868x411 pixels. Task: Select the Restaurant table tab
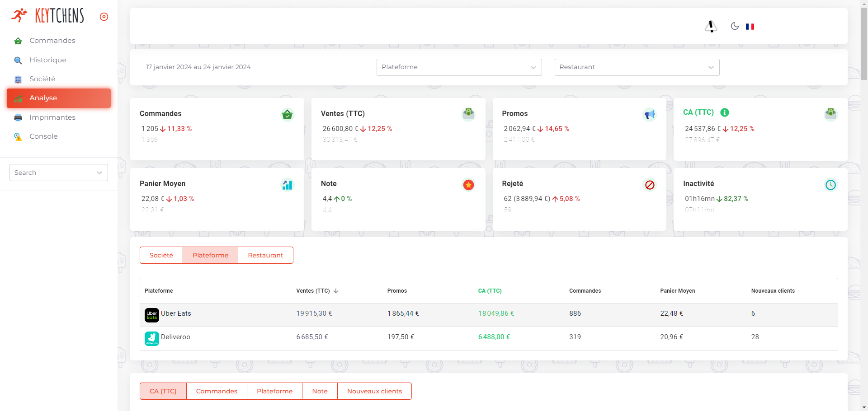[265, 255]
